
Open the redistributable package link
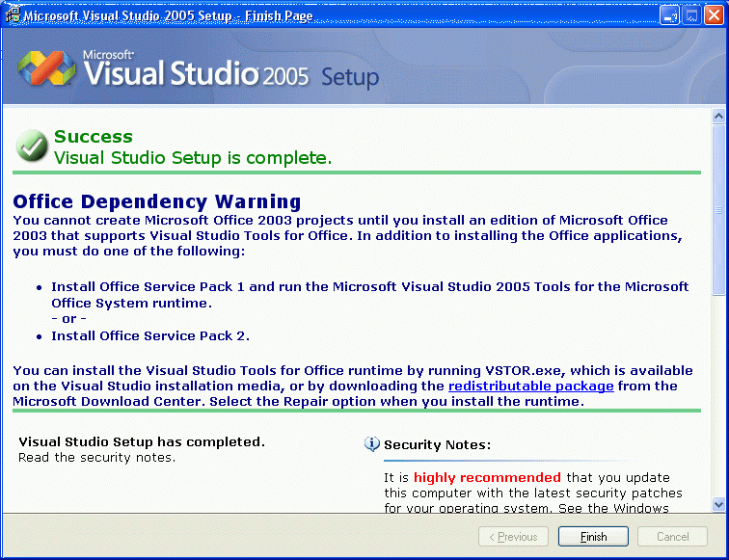[x=530, y=386]
